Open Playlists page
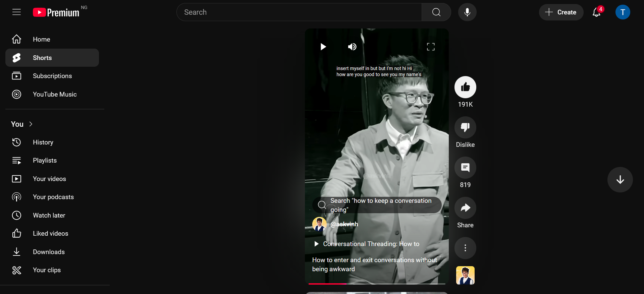 point(52,160)
